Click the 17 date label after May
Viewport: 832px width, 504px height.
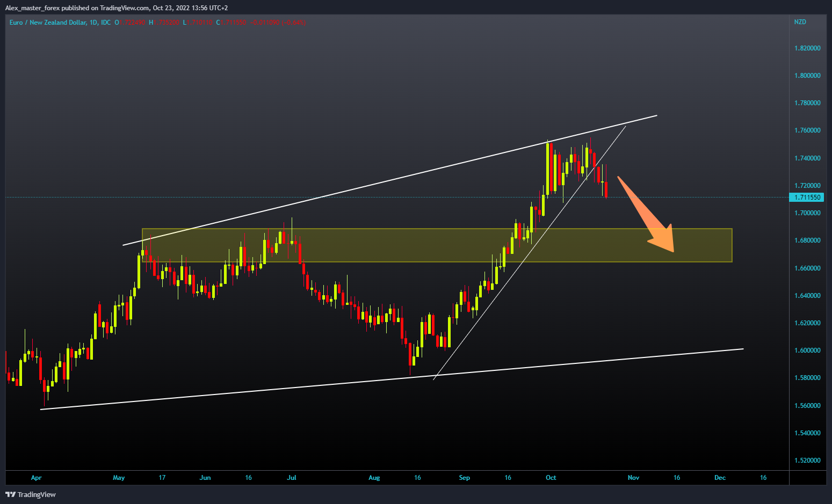[x=162, y=478]
